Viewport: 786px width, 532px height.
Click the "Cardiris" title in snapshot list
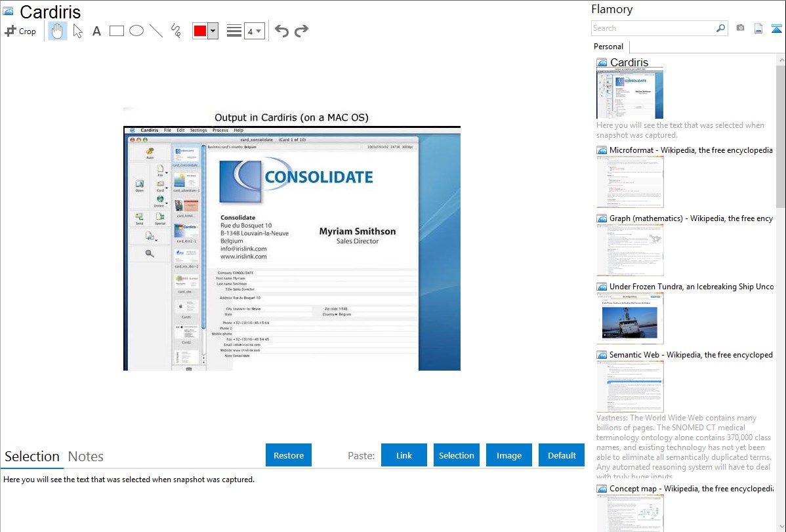pos(629,62)
